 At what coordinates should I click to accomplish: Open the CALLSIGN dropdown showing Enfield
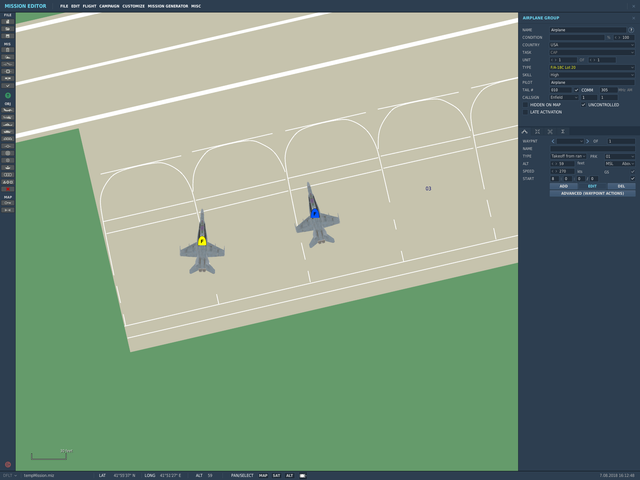click(564, 98)
